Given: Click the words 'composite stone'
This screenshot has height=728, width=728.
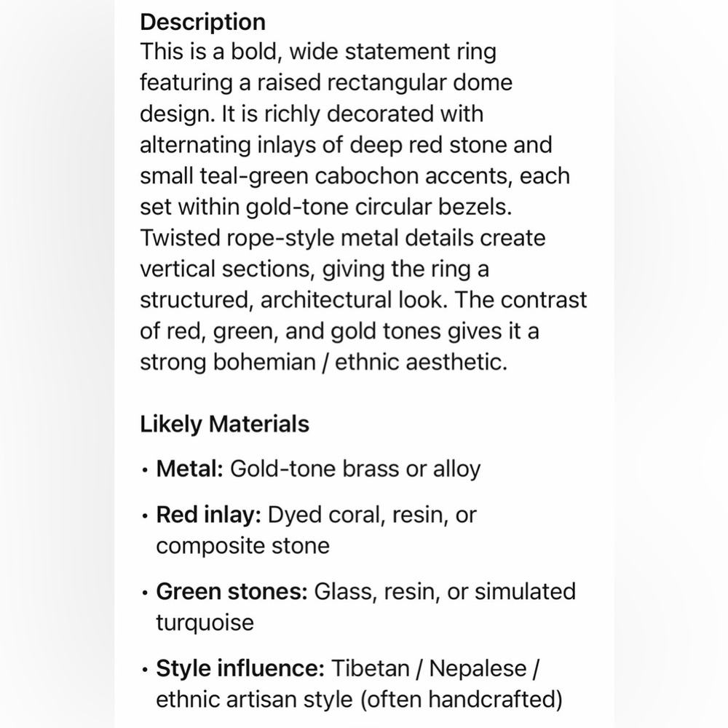Looking at the screenshot, I should point(243,546).
